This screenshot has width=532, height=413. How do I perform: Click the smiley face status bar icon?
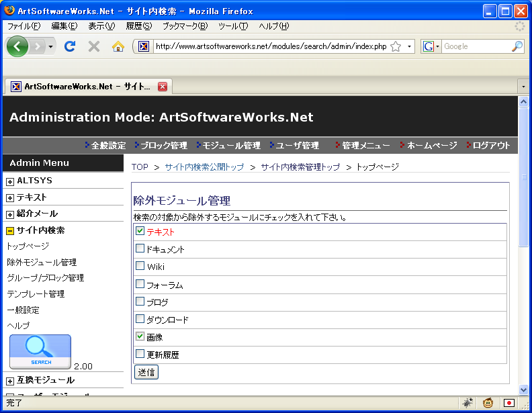point(488,403)
